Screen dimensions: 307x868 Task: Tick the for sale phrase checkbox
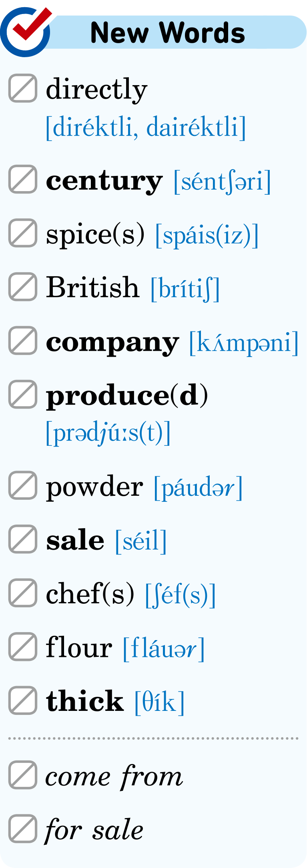(x=23, y=828)
